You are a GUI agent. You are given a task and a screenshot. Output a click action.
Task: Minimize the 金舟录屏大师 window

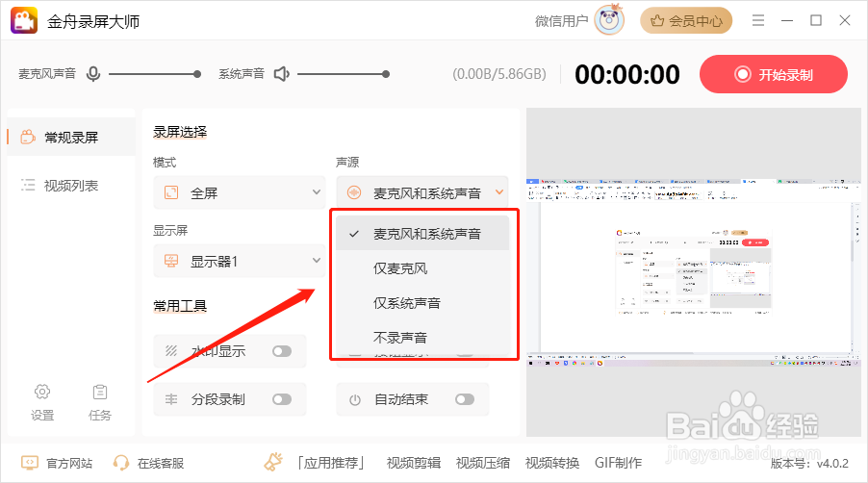click(787, 20)
